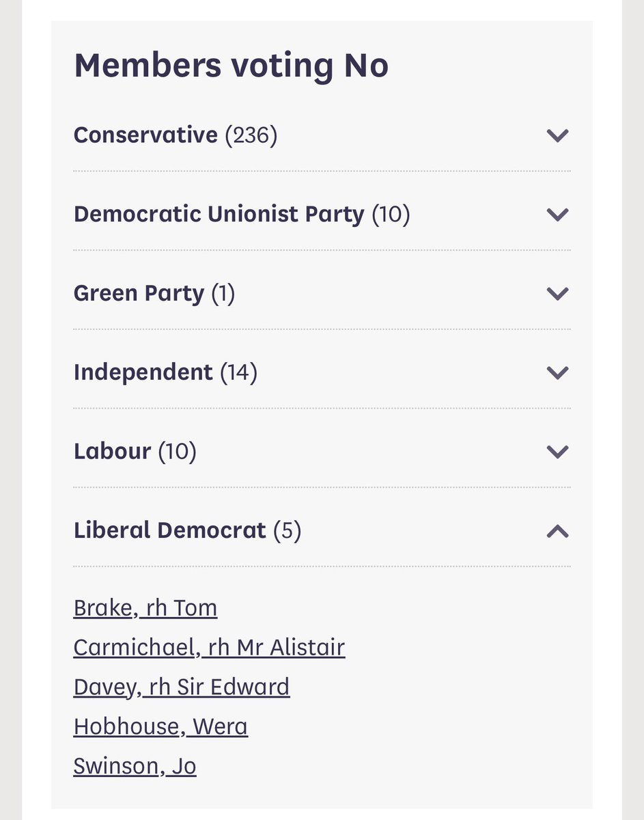The image size is (644, 820).
Task: Visit the Swinson, Jo link
Action: [135, 767]
